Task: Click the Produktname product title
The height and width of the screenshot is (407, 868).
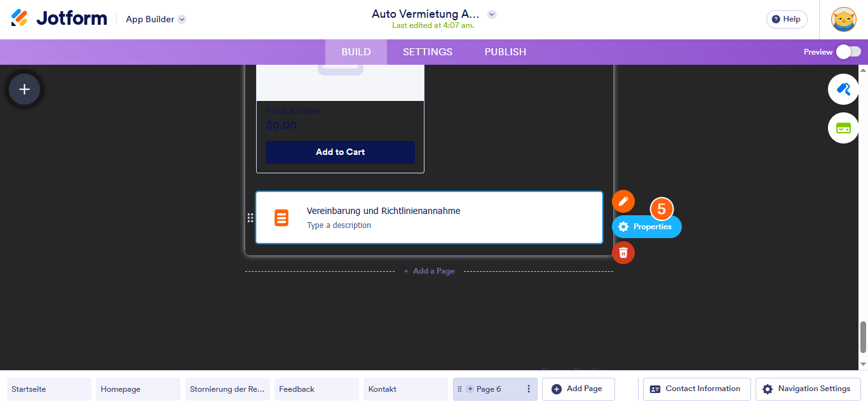Action: [293, 111]
